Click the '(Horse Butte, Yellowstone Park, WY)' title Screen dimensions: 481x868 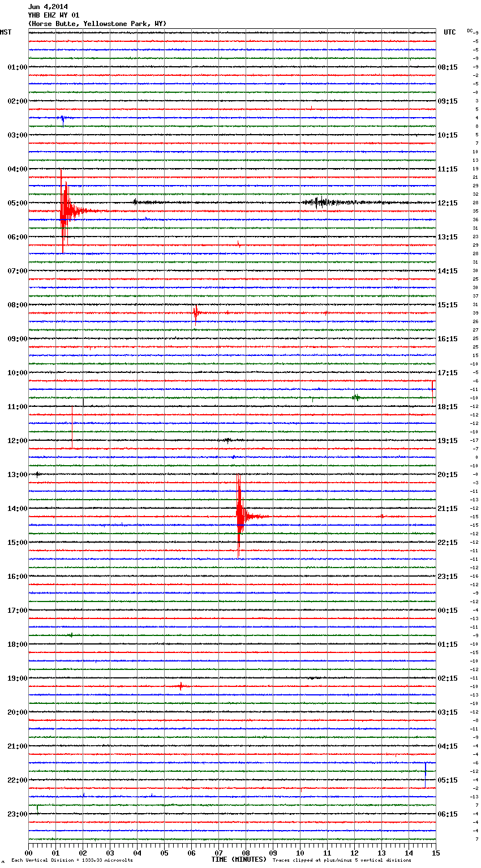[x=97, y=24]
